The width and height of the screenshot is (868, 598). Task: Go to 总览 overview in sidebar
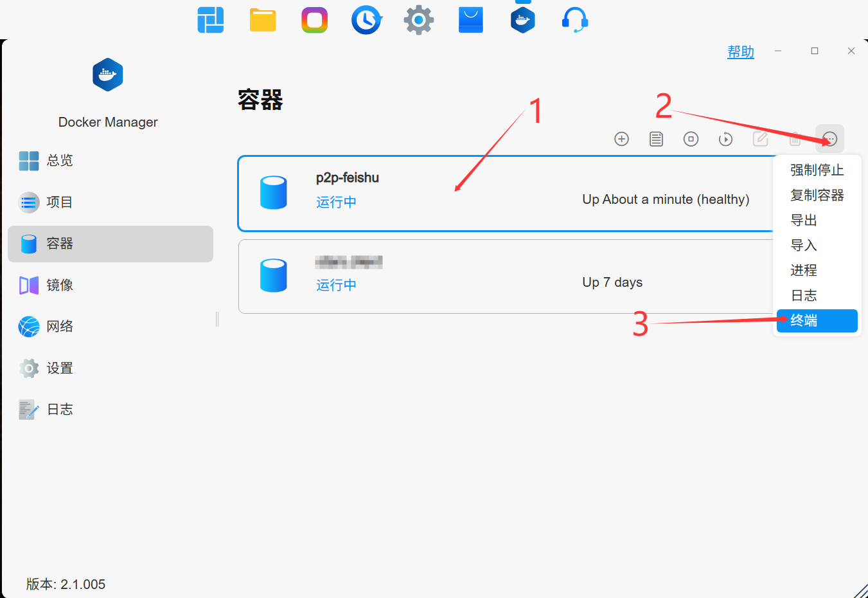coord(111,161)
